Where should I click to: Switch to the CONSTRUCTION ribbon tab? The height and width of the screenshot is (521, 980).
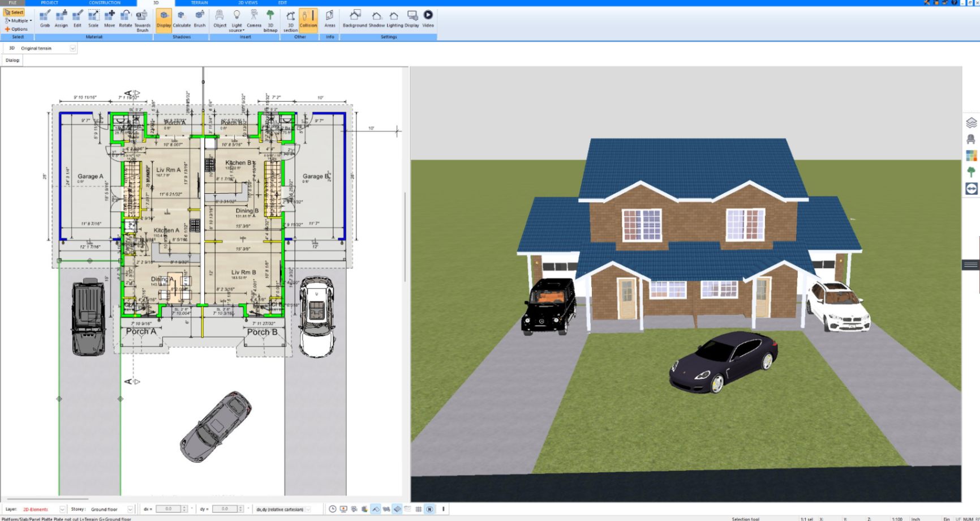[x=105, y=3]
